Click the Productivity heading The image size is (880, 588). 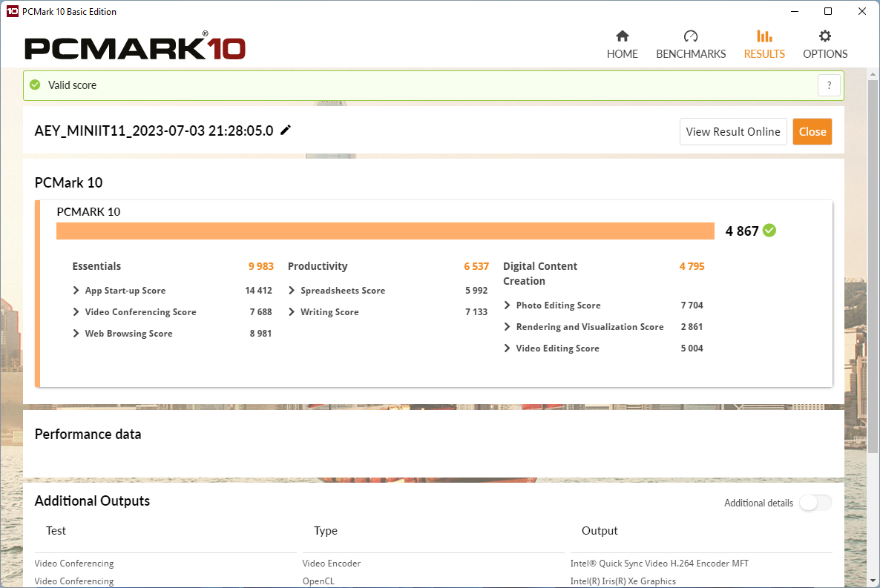pos(318,266)
